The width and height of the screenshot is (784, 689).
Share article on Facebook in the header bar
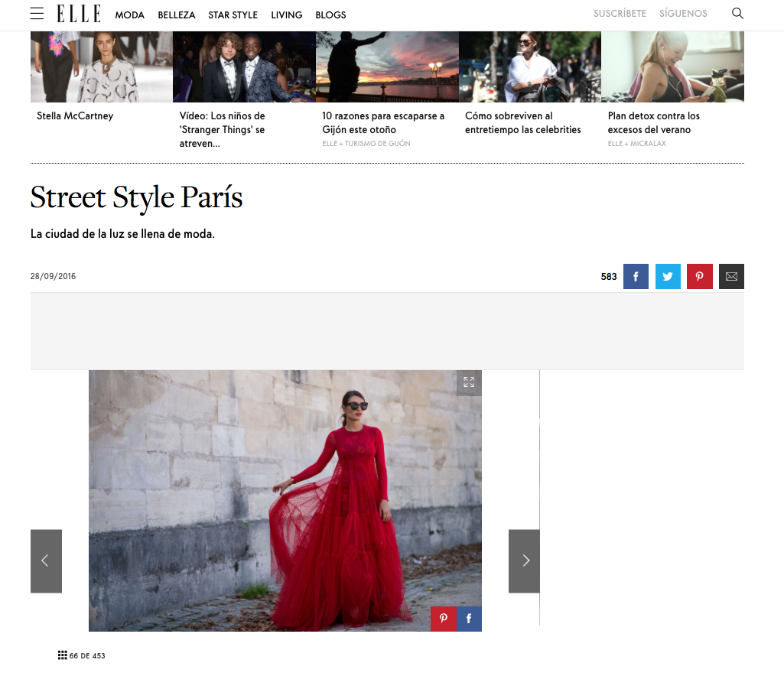pyautogui.click(x=636, y=277)
